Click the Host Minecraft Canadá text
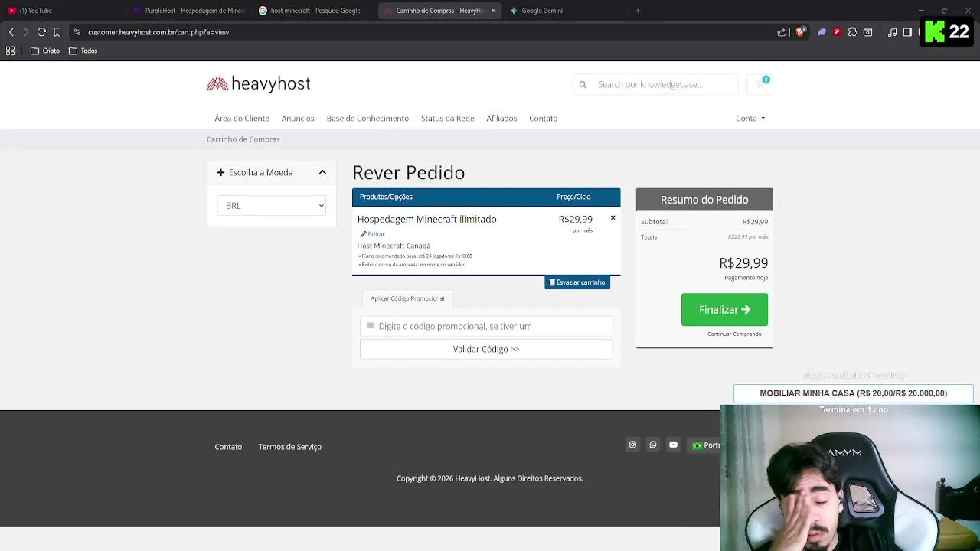The image size is (980, 551). pyautogui.click(x=394, y=246)
